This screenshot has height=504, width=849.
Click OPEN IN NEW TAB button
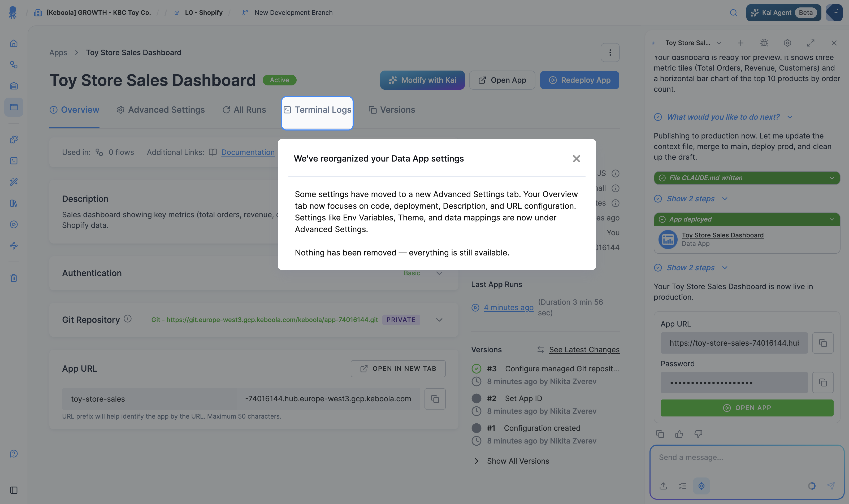[398, 369]
